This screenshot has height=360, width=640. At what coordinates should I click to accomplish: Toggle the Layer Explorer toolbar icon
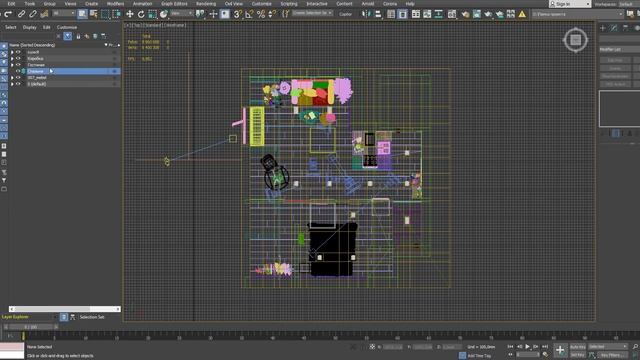coord(402,14)
